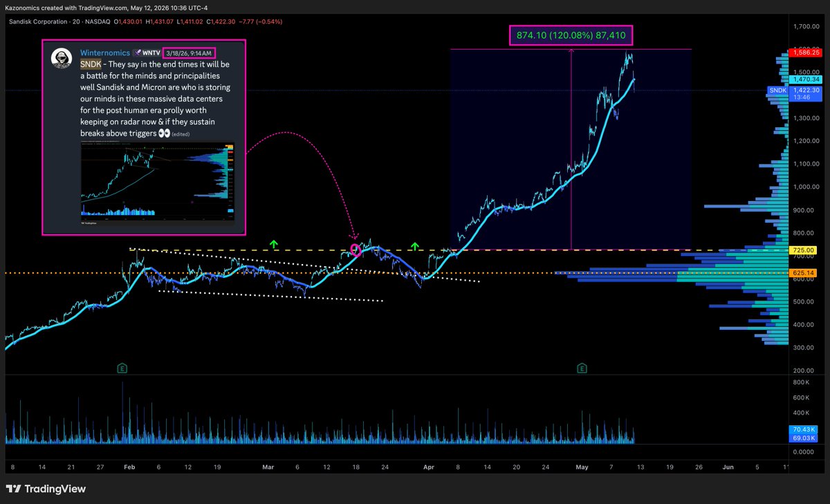This screenshot has width=830, height=504.
Task: Click the 600K volume axis label
Action: (x=801, y=398)
